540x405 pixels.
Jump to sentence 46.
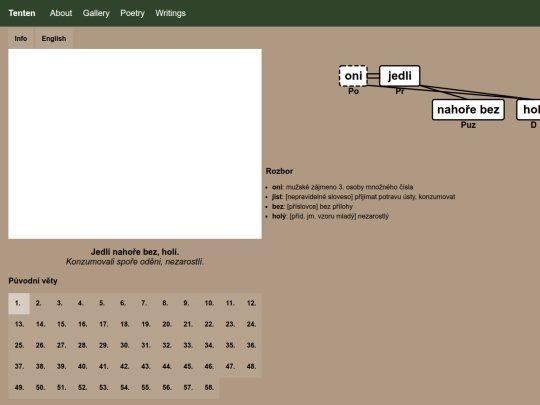click(209, 366)
